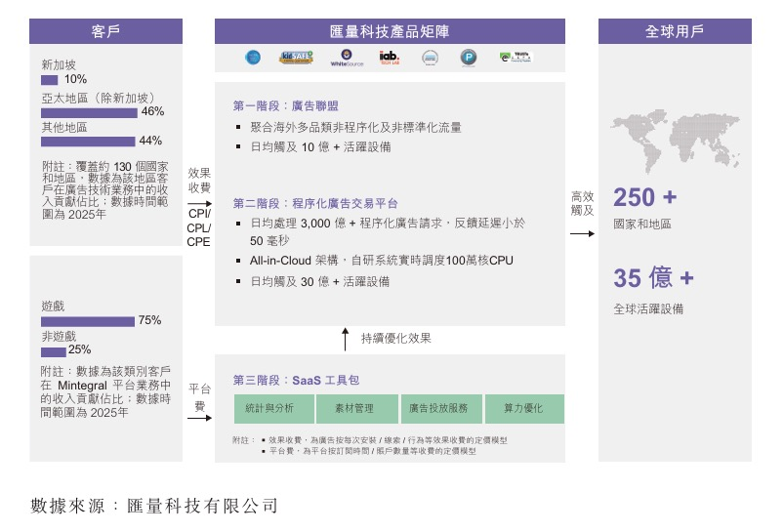The width and height of the screenshot is (784, 532).
Task: Click the WhiteSource logo
Action: (346, 58)
